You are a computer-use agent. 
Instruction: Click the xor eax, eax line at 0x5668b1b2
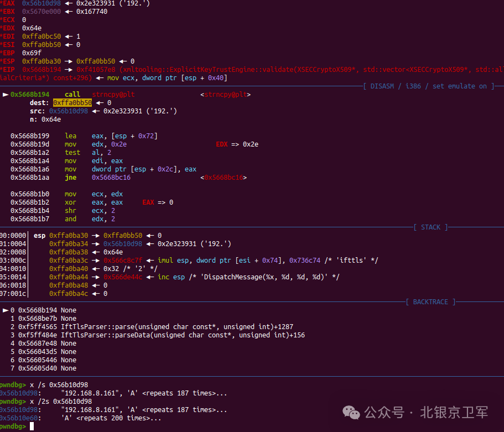click(66, 202)
